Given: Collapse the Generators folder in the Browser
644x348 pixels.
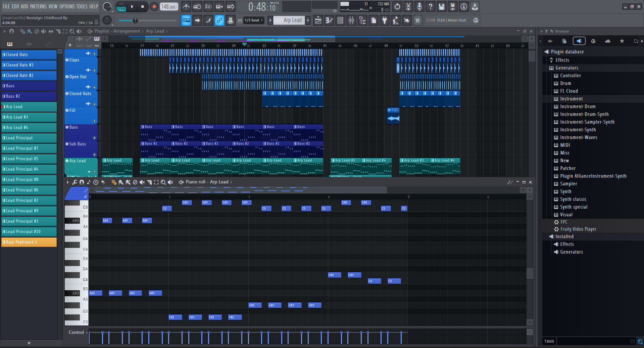Looking at the screenshot, I should 567,68.
